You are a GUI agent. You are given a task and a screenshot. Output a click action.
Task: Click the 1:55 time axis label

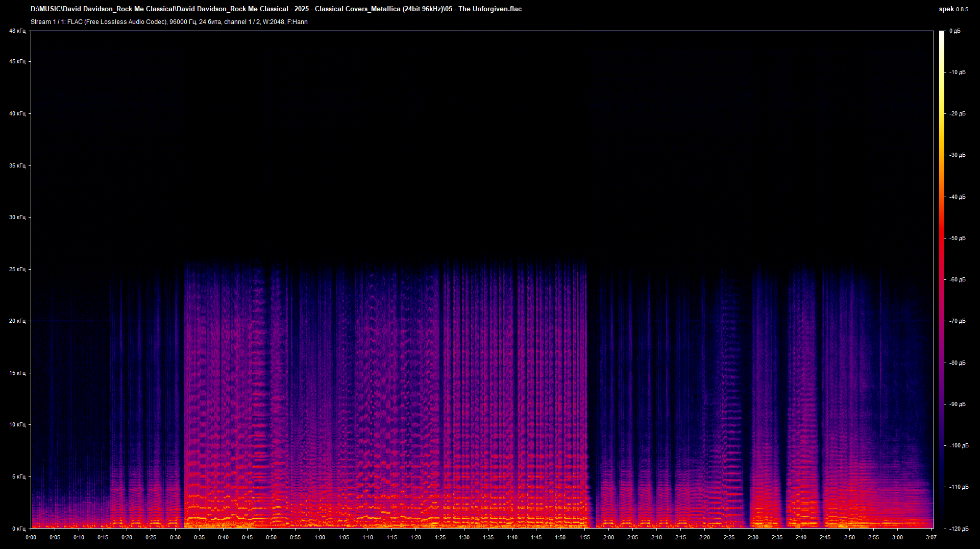[584, 537]
